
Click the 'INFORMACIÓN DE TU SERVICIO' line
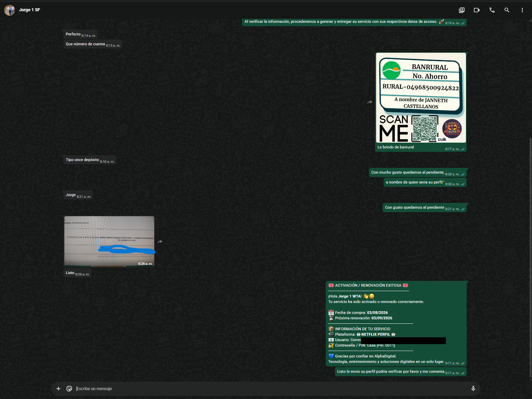point(359,329)
